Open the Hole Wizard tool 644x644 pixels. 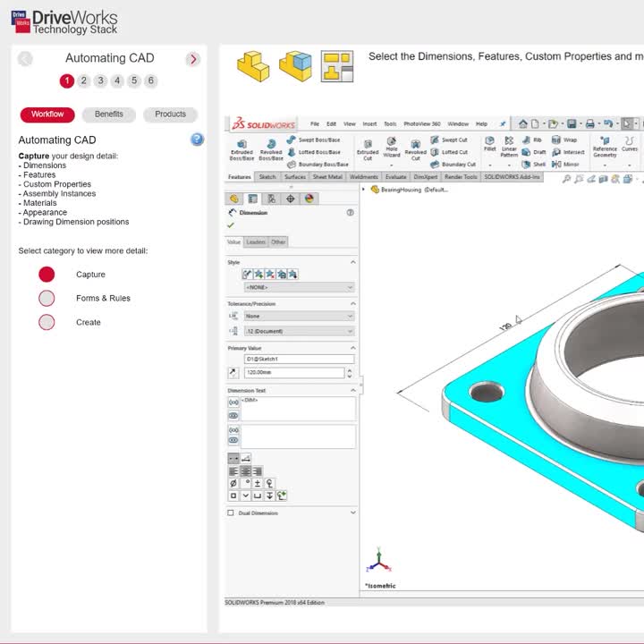(392, 147)
